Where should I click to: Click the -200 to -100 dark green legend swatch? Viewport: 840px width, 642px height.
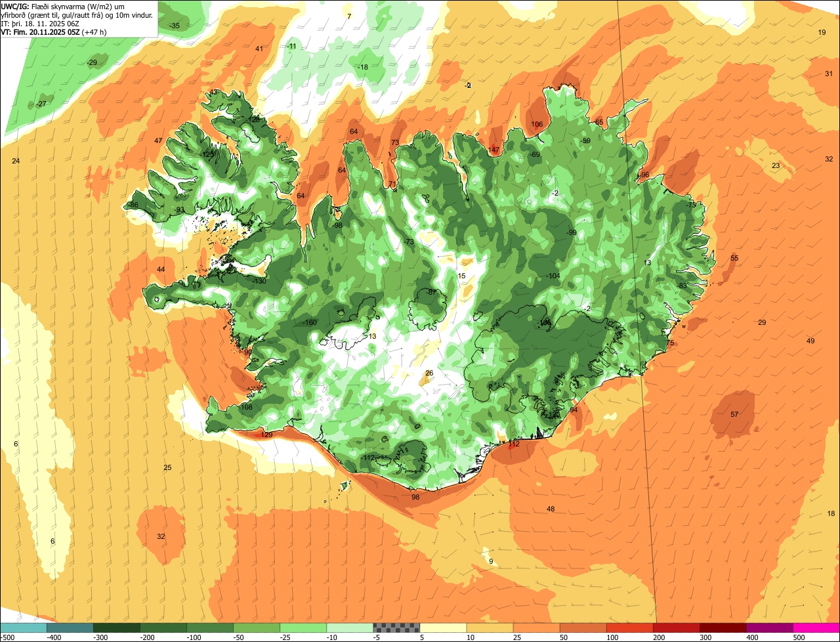(x=163, y=628)
